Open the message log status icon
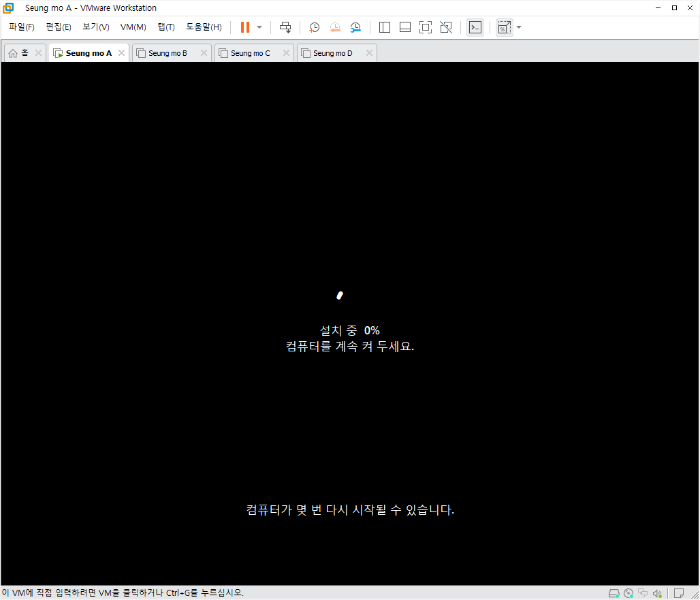The height and width of the screenshot is (600, 700). pos(679,593)
